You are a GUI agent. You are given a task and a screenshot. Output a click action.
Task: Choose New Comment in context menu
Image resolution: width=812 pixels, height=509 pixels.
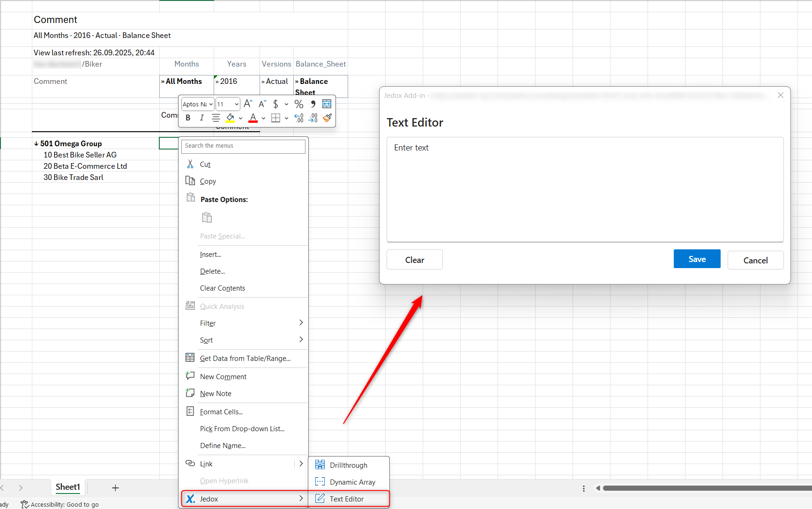pyautogui.click(x=223, y=377)
